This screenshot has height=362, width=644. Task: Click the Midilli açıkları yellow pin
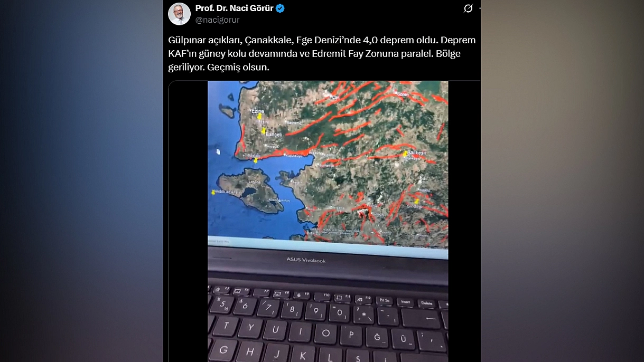coord(213,193)
